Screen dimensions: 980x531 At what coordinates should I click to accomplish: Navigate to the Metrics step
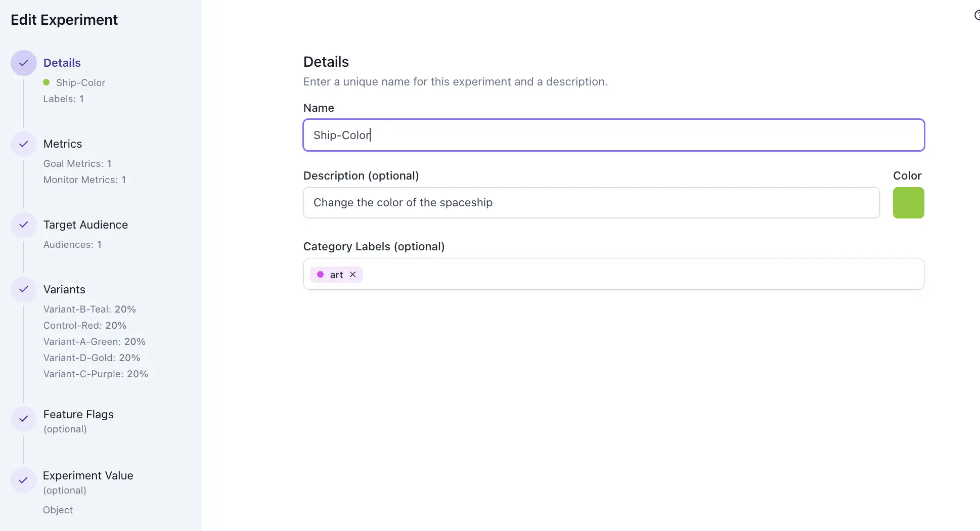pyautogui.click(x=62, y=144)
